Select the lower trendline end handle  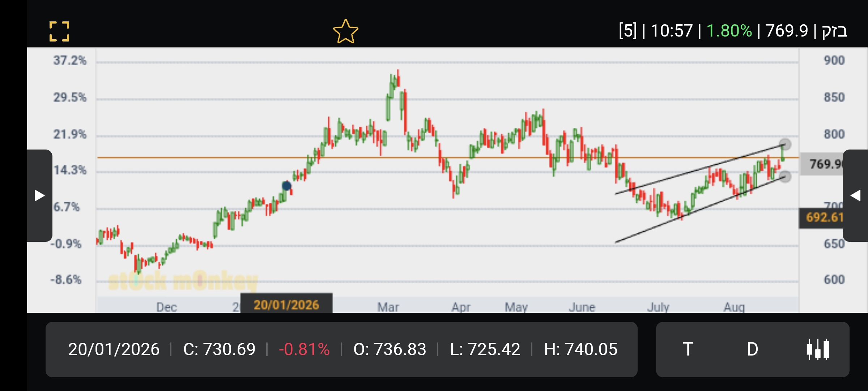coord(785,177)
